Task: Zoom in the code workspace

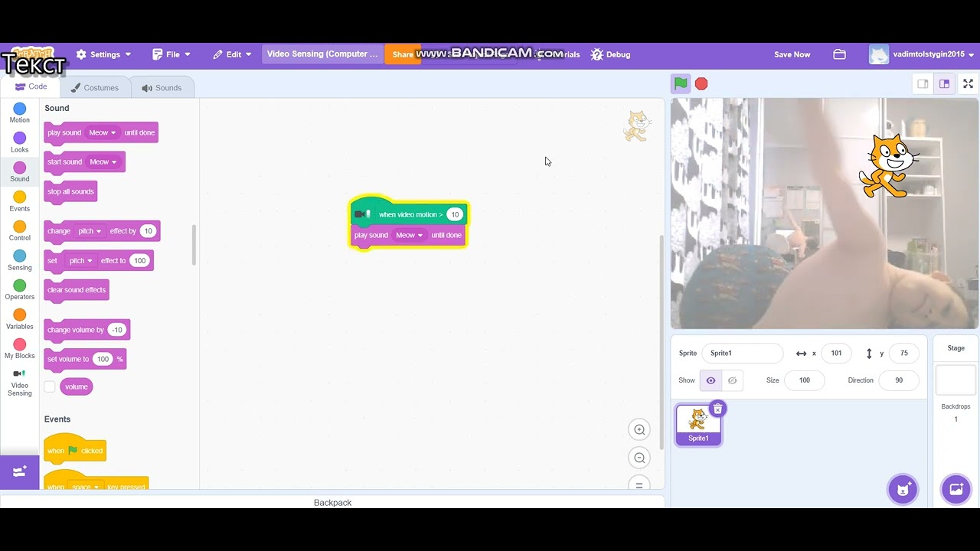Action: pyautogui.click(x=639, y=429)
